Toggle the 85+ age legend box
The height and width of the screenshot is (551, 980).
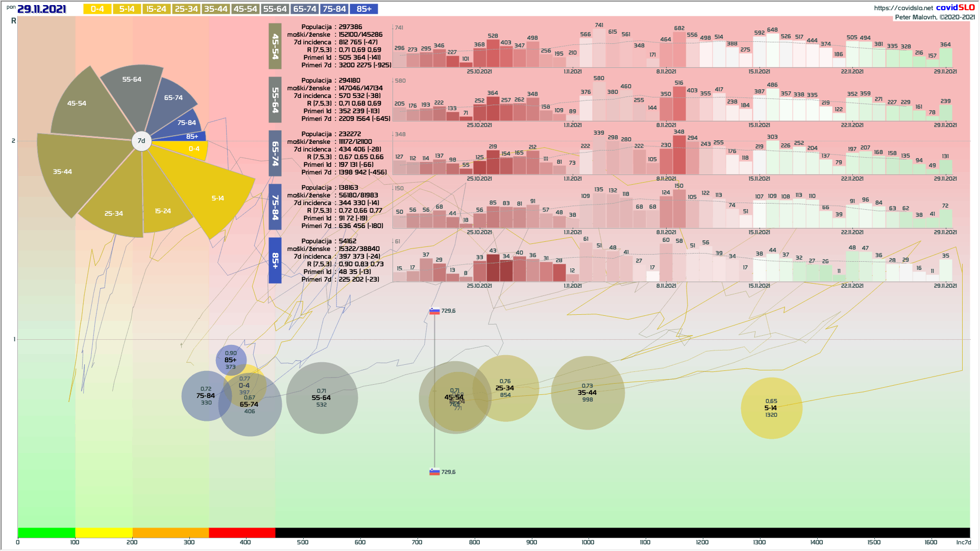point(364,9)
